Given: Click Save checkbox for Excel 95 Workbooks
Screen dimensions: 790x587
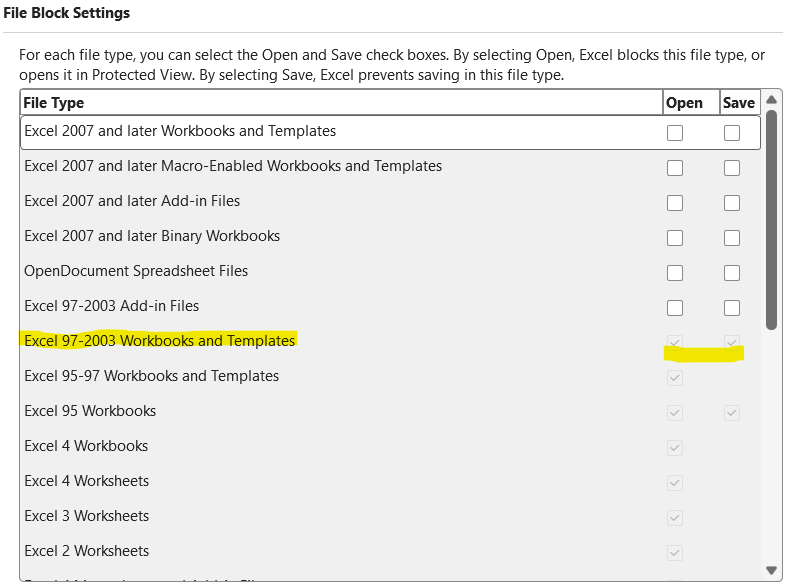Looking at the screenshot, I should click(x=732, y=413).
